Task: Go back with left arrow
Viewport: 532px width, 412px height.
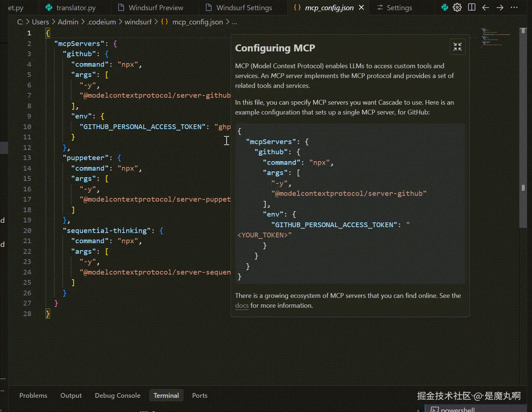Action: point(485,7)
